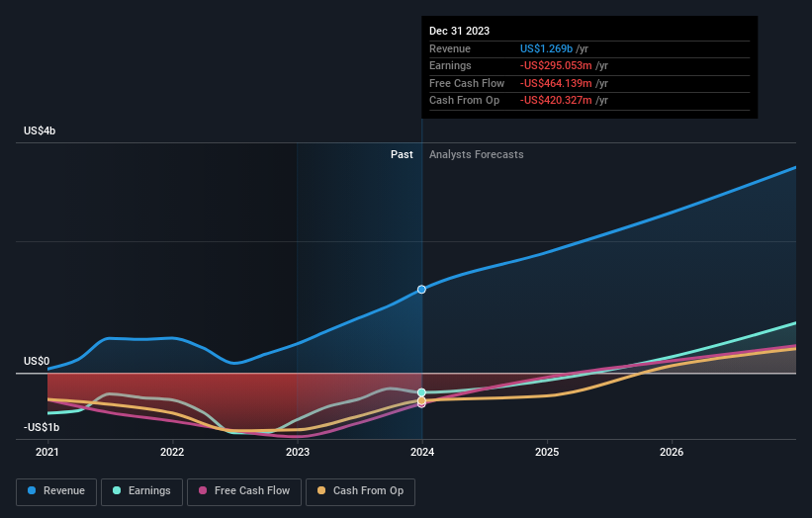812x518 pixels.
Task: Select the 2022 x-axis label
Action: click(172, 453)
